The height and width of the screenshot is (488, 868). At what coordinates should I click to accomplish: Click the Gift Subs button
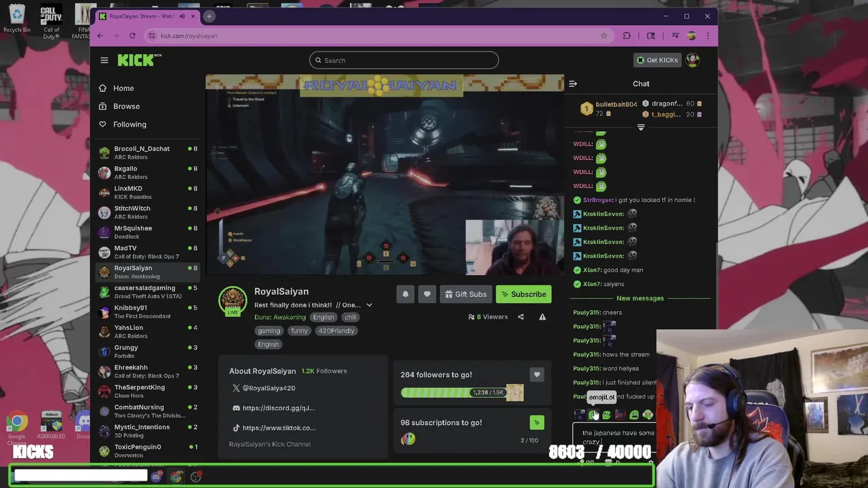click(x=465, y=294)
